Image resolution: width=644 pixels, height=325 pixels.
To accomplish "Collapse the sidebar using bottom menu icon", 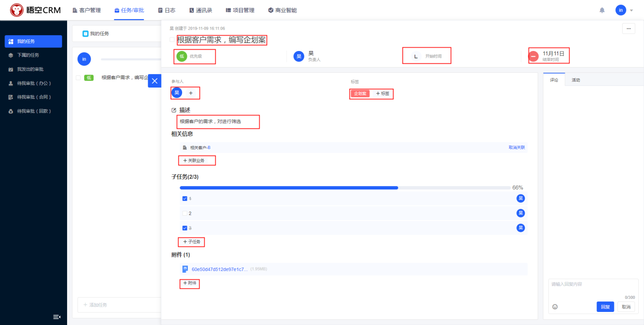I will 57,317.
